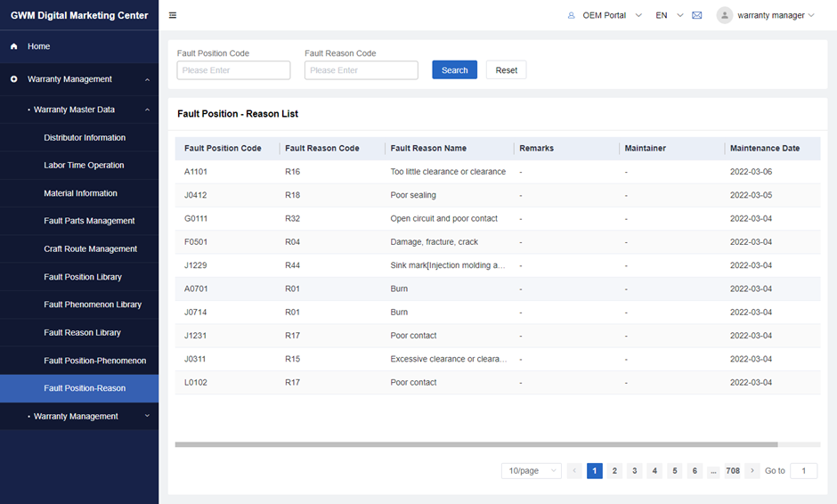Image resolution: width=837 pixels, height=504 pixels.
Task: Click the Maintenance Date column header
Action: pyautogui.click(x=764, y=148)
